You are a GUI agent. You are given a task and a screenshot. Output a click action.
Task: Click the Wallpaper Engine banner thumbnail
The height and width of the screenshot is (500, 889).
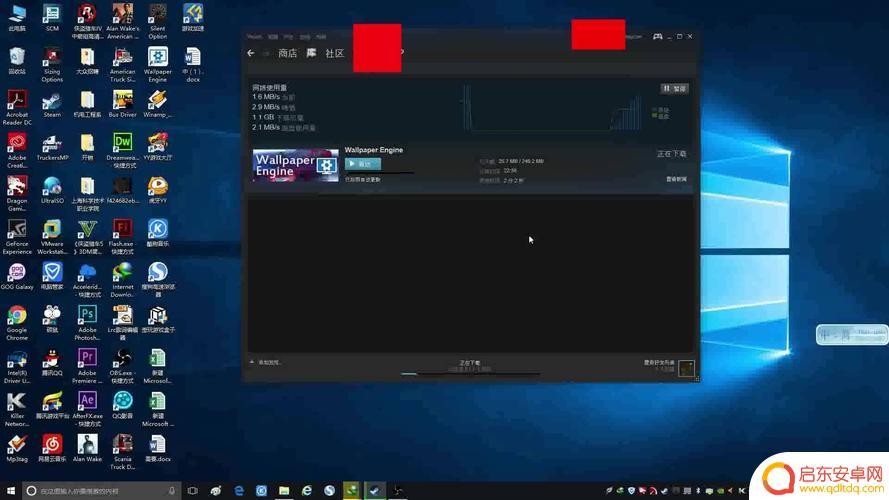tap(295, 165)
